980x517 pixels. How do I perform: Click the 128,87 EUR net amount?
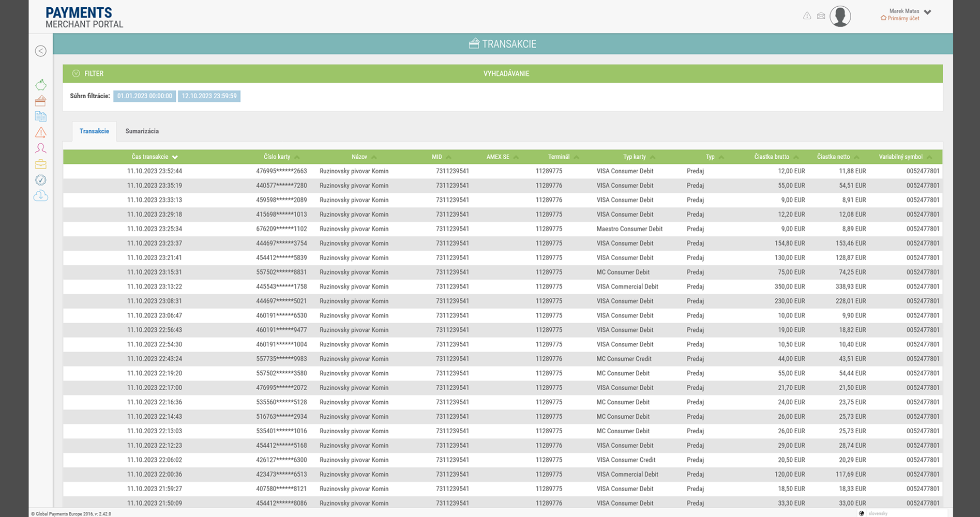click(851, 258)
